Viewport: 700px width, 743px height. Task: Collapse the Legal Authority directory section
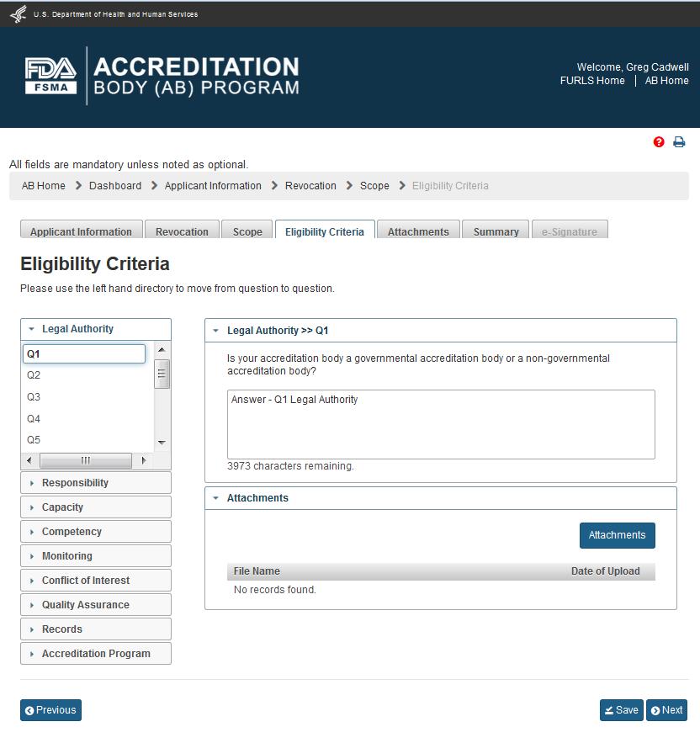tap(77, 329)
